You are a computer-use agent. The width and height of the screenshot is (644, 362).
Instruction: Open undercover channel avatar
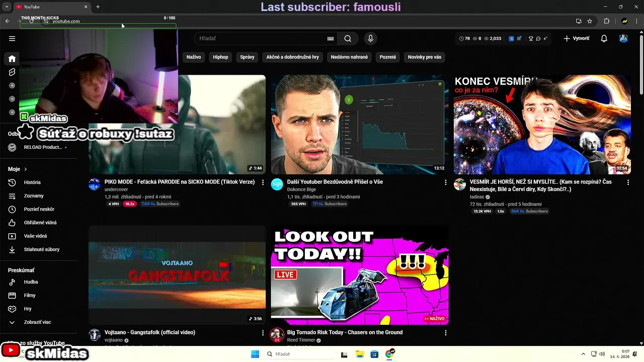pyautogui.click(x=95, y=185)
